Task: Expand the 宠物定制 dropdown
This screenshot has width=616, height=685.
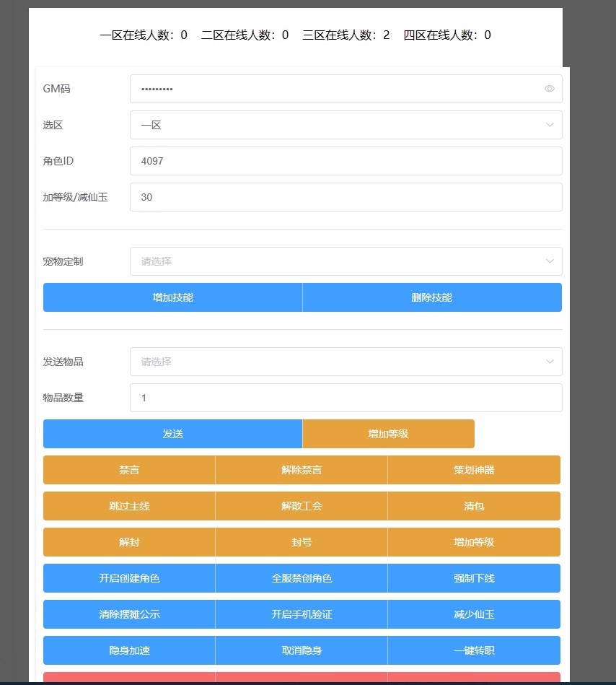Action: click(x=346, y=261)
